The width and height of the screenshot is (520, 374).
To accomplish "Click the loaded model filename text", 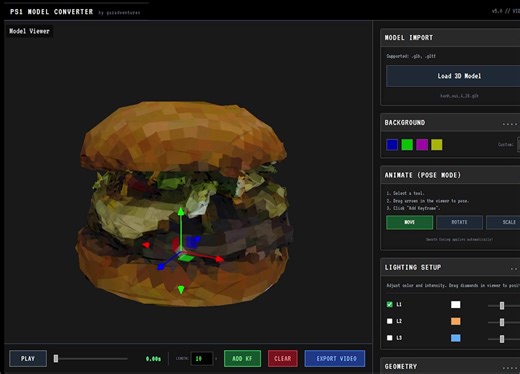I will point(459,96).
